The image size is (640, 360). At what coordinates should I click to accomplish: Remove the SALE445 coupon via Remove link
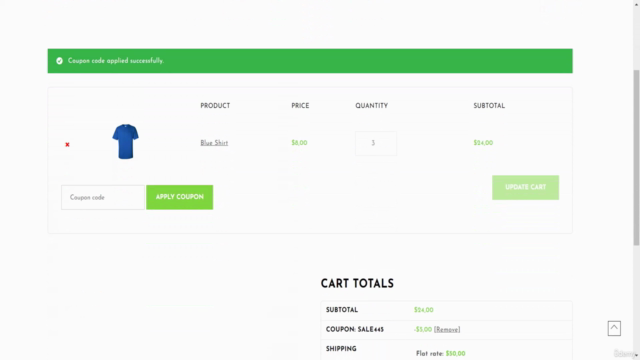tap(447, 329)
